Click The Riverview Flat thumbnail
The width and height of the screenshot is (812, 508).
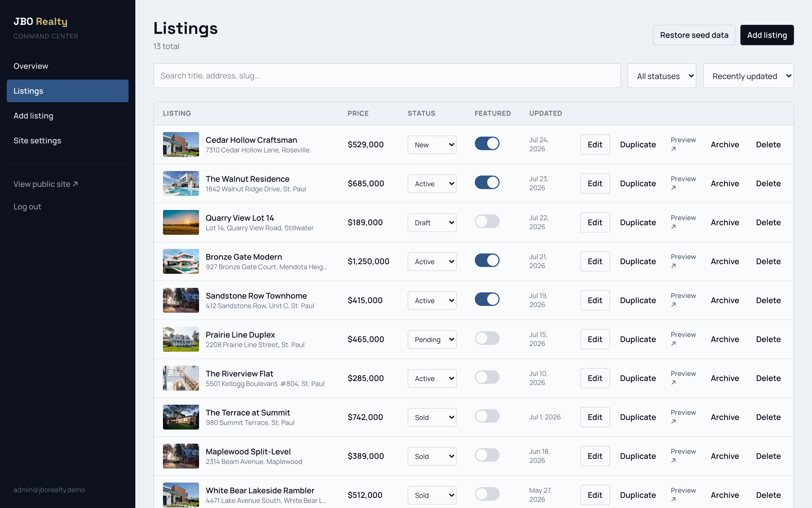(181, 378)
